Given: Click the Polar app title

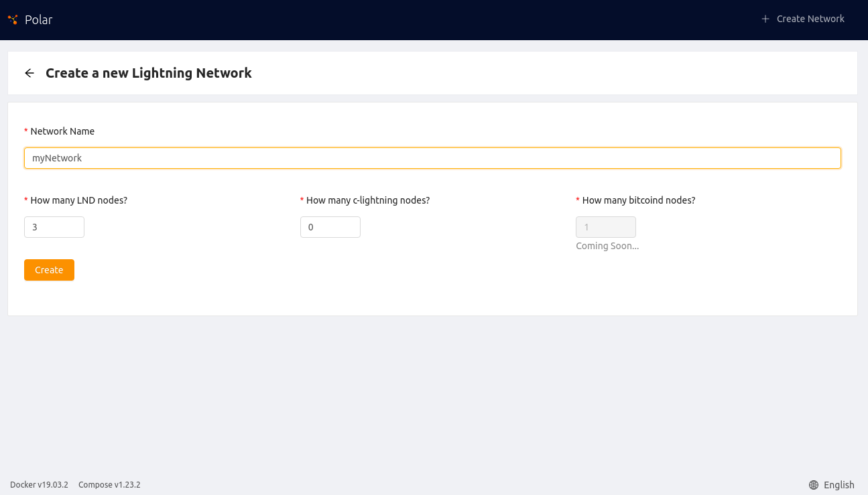Looking at the screenshot, I should coord(39,19).
